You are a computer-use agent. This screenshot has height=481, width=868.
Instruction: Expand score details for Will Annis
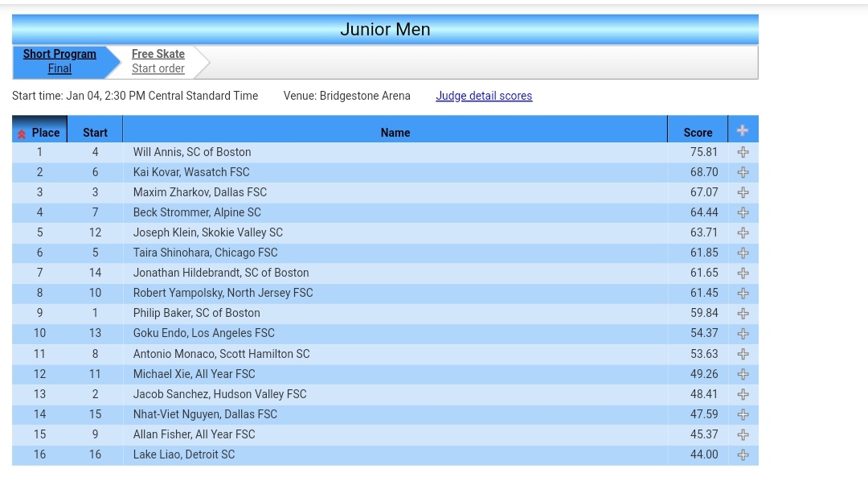[743, 152]
